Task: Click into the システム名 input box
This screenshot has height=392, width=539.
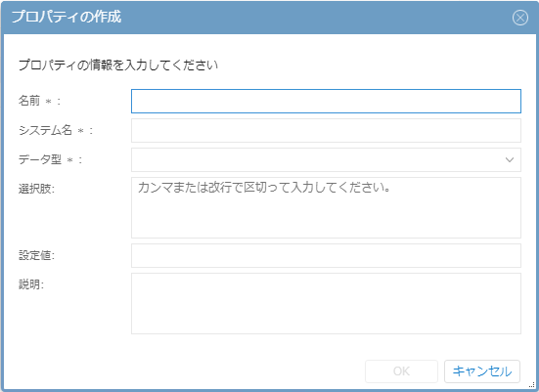Action: [326, 130]
